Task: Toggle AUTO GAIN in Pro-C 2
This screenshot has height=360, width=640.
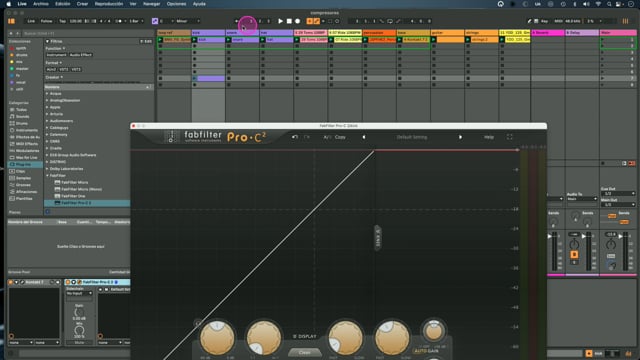Action: (427, 351)
